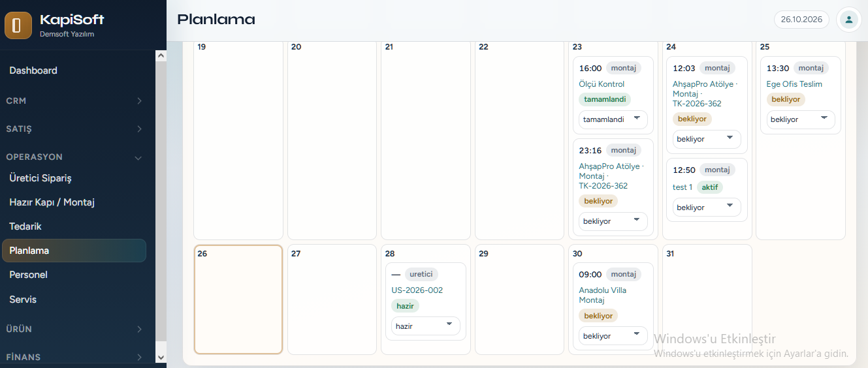This screenshot has width=868, height=368.
Task: Expand the CRM section chevron
Action: (x=139, y=101)
